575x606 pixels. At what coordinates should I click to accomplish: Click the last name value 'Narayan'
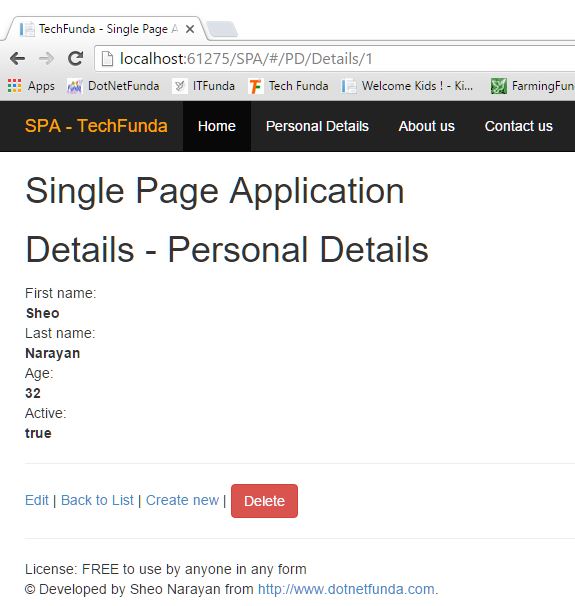[x=53, y=353]
